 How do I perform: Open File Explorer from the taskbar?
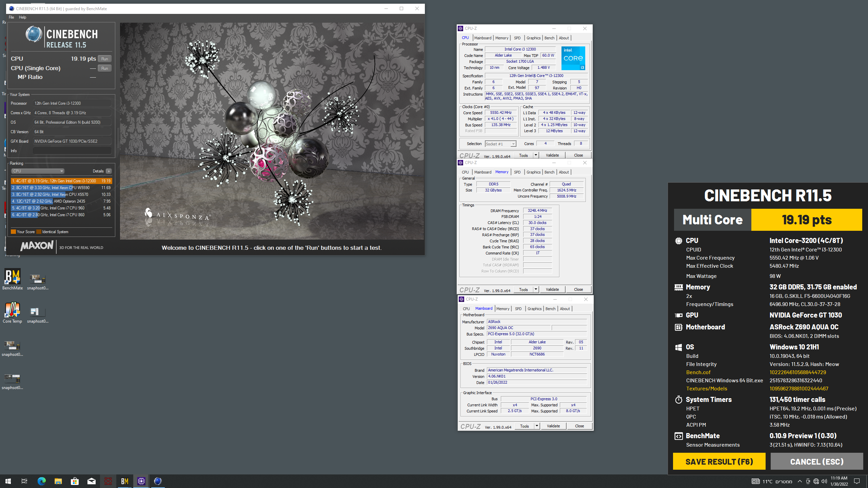coord(58,481)
